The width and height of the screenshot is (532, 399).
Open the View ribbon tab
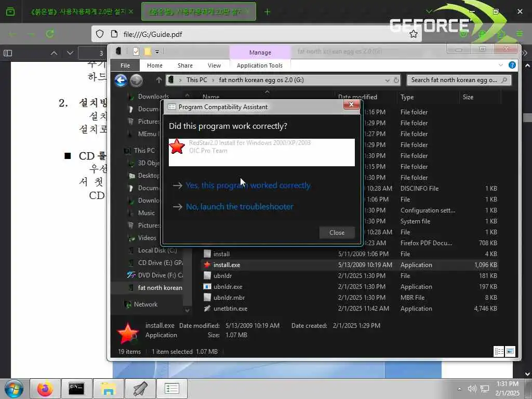pos(214,65)
